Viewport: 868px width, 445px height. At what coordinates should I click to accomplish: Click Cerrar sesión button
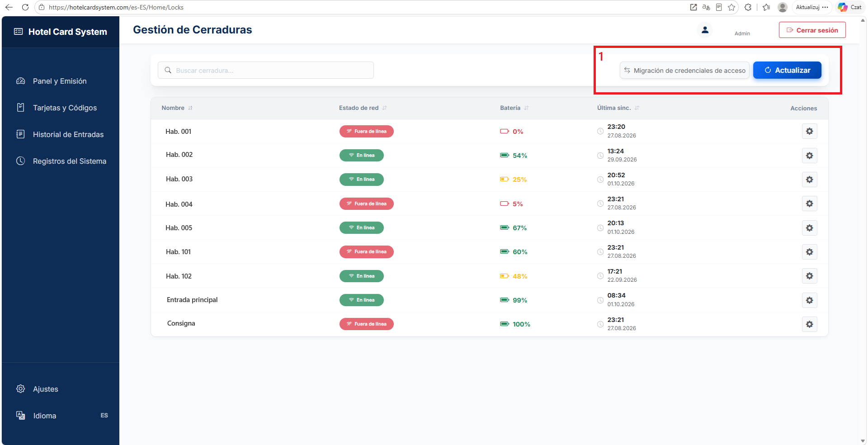click(812, 30)
